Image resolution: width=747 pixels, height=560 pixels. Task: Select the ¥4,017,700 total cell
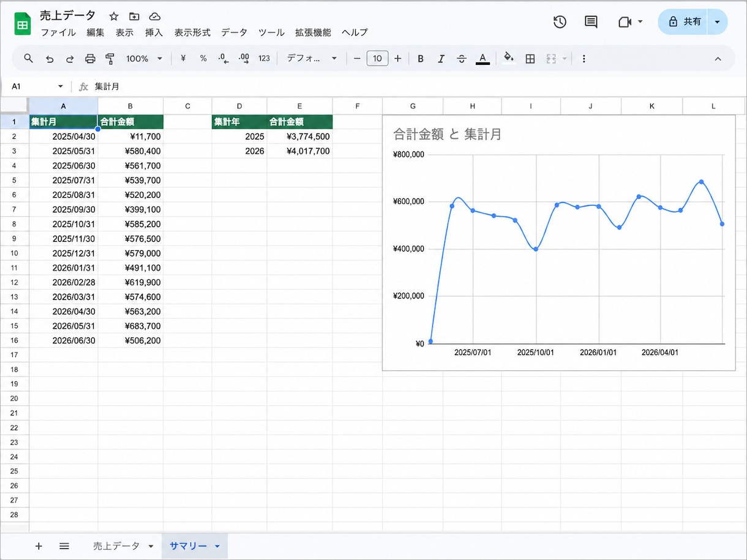(x=300, y=151)
